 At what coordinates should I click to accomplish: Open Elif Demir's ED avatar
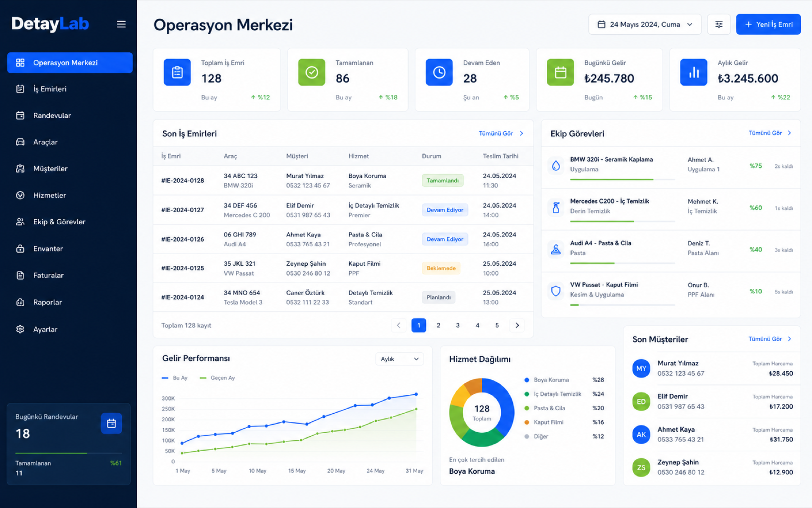tap(641, 402)
